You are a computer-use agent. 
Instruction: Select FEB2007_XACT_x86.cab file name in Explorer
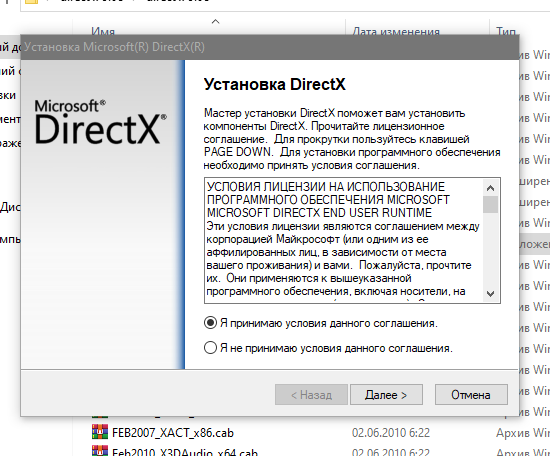(x=173, y=433)
